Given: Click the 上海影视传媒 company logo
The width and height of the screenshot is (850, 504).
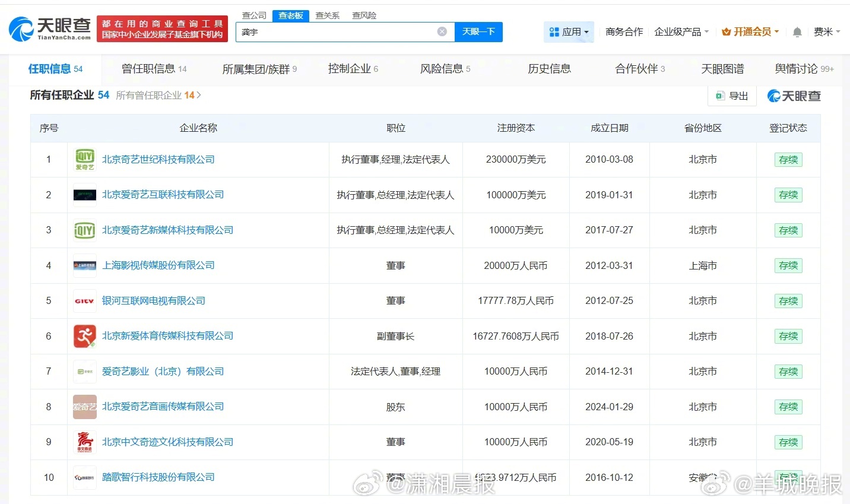Looking at the screenshot, I should (x=84, y=265).
